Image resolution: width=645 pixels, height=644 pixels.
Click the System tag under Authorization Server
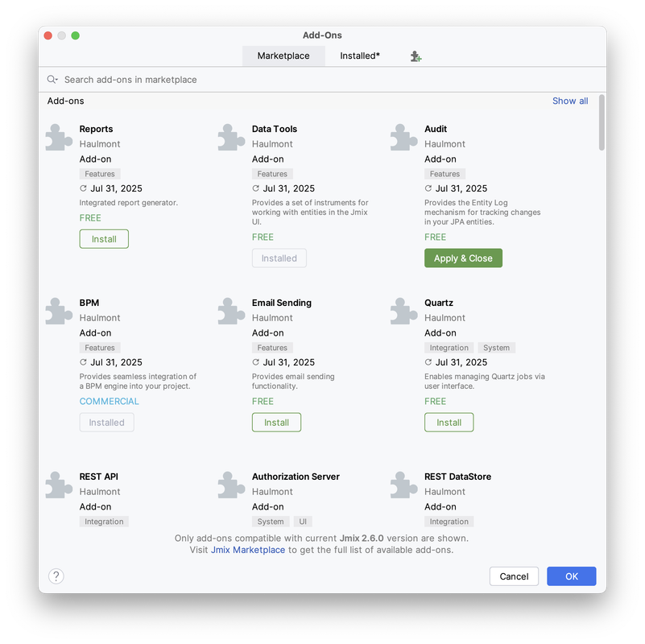[x=271, y=522]
